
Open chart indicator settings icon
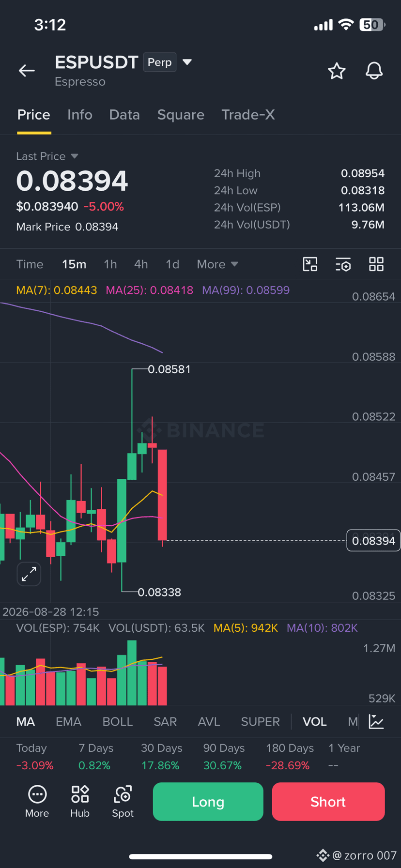[343, 264]
